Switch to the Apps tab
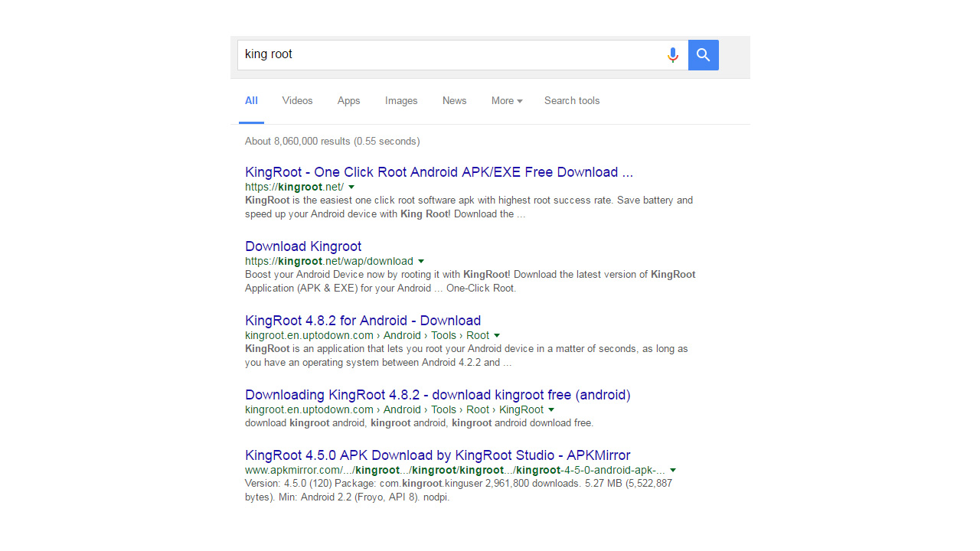Viewport: 980px width, 551px height. coord(348,101)
